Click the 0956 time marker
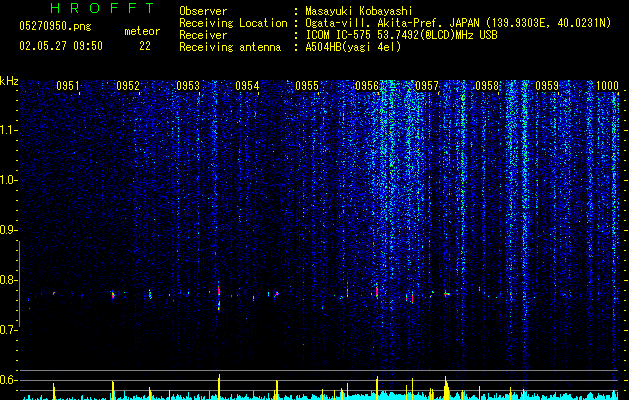Viewport: 629px width, 400px height. [x=367, y=86]
